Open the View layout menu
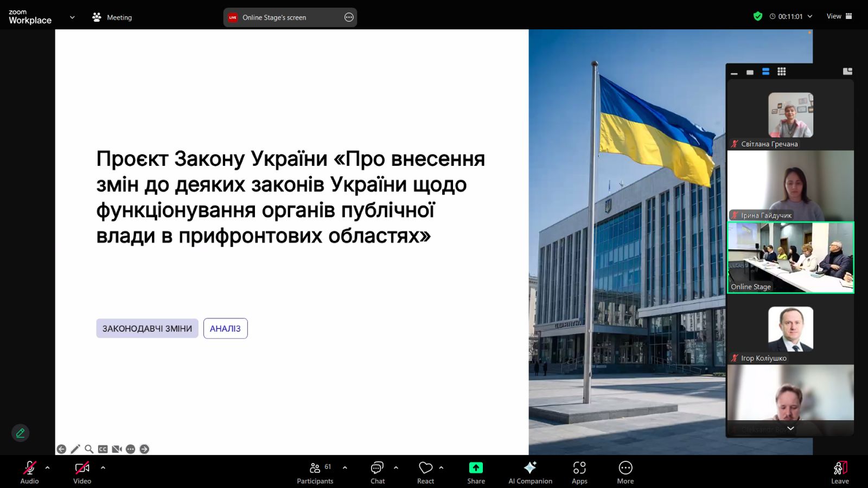The height and width of the screenshot is (488, 868). (x=839, y=16)
